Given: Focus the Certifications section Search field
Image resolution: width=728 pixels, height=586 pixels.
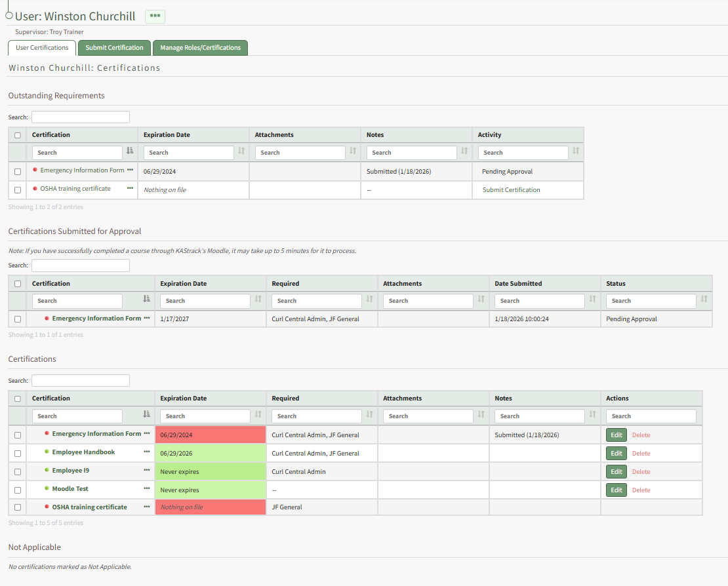Looking at the screenshot, I should pos(80,380).
